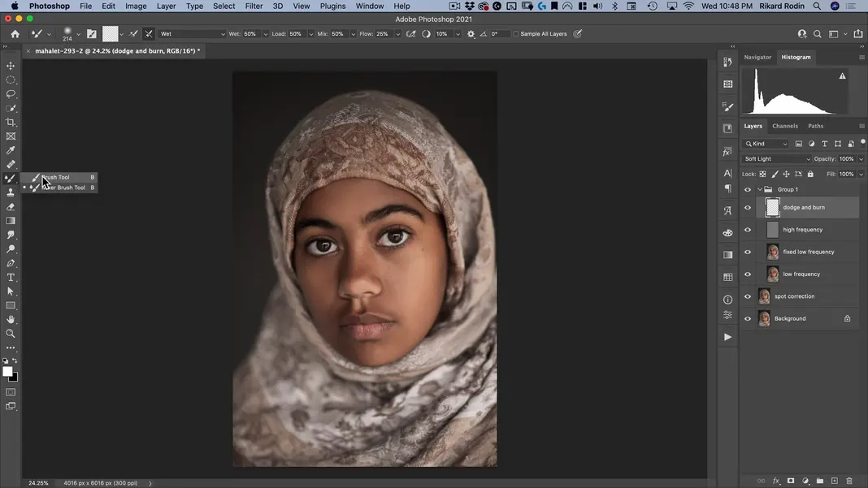Hide the fixed low frequency layer
Screen dimensions: 868x488
click(748, 252)
